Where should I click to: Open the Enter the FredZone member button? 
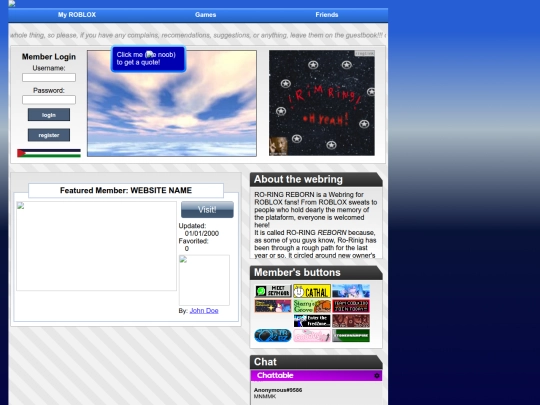click(x=312, y=321)
